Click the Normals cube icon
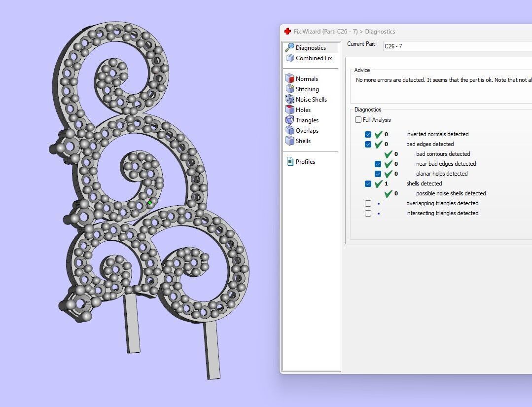Image resolution: width=532 pixels, height=407 pixels. tap(289, 79)
